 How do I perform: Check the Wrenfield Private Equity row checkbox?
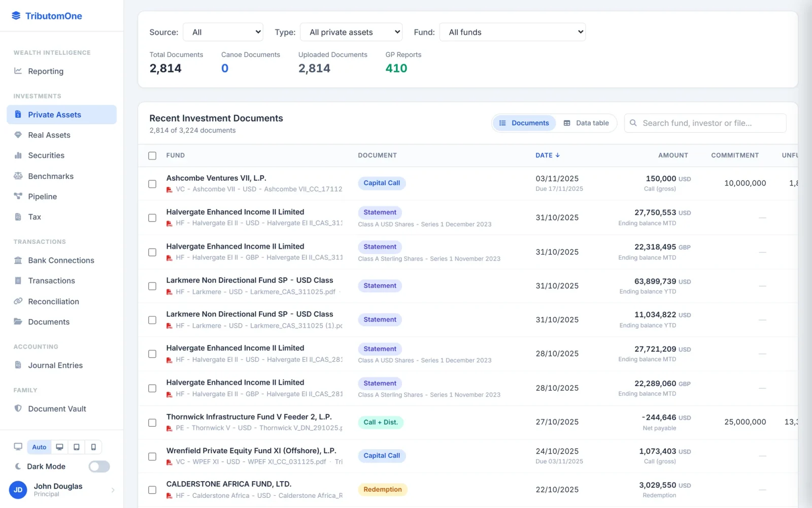(152, 457)
